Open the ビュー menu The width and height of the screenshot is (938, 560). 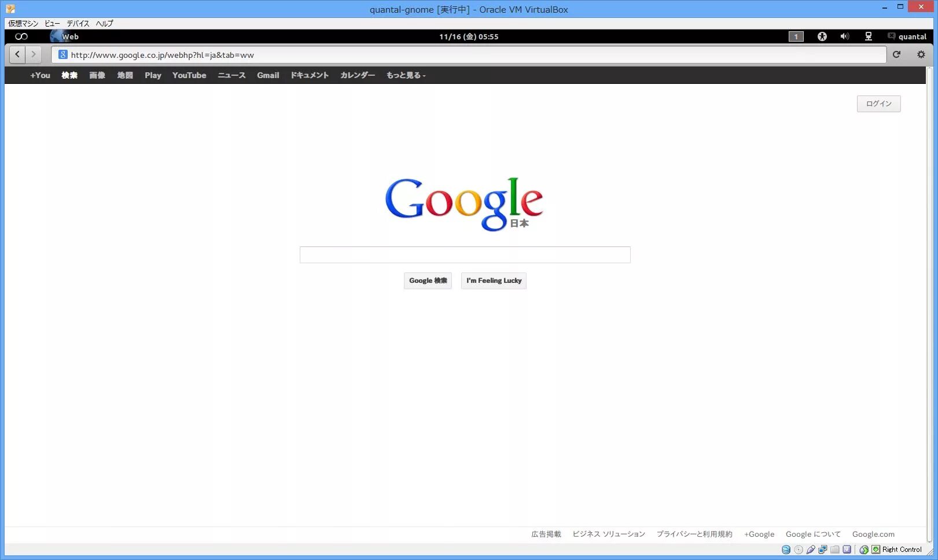tap(52, 23)
